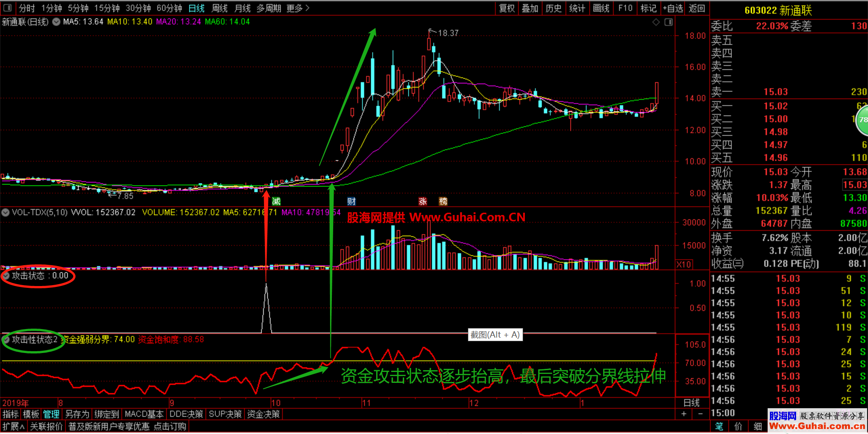Click the 榜 ranking info marker
Screen dimensions: 868x434
point(443,201)
